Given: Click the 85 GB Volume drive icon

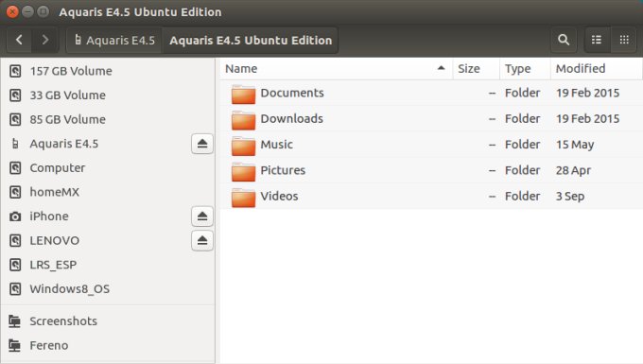Looking at the screenshot, I should click(15, 119).
